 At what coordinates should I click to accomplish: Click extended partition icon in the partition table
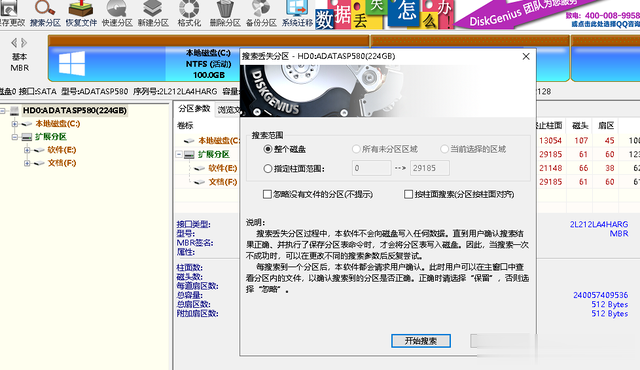[189, 154]
